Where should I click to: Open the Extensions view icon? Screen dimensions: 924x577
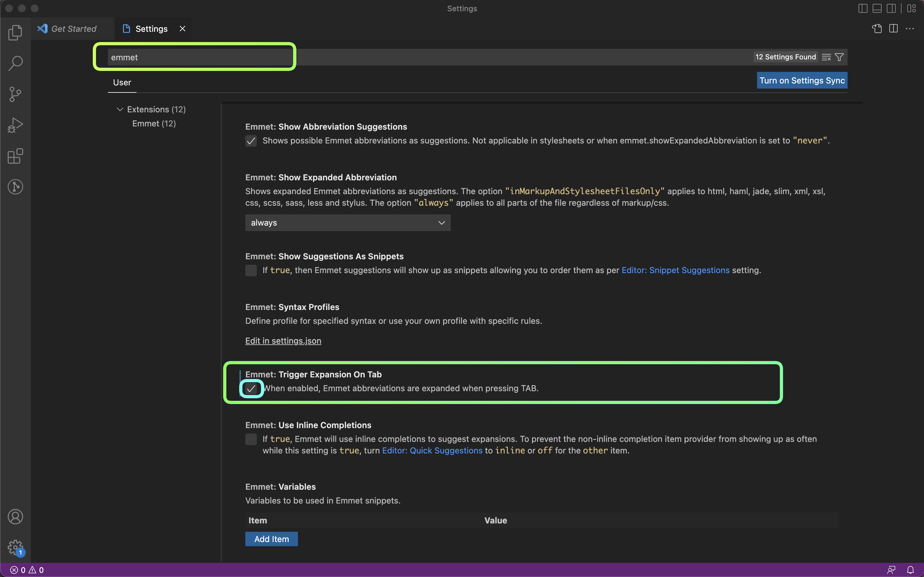click(15, 156)
